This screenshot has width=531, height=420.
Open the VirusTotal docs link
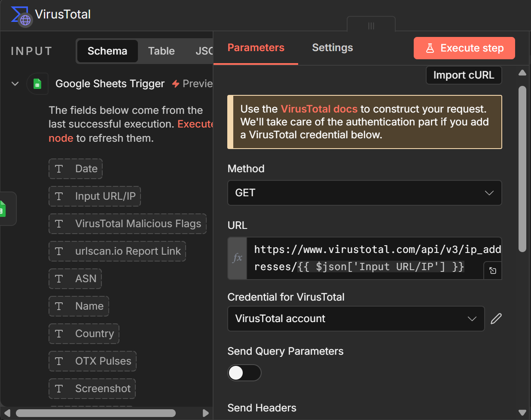[x=319, y=109]
